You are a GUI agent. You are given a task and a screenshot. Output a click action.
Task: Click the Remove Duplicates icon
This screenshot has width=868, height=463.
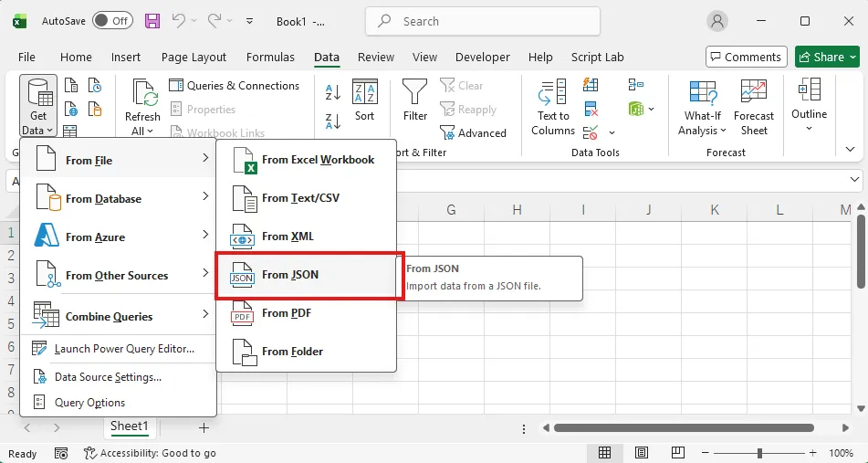point(591,109)
